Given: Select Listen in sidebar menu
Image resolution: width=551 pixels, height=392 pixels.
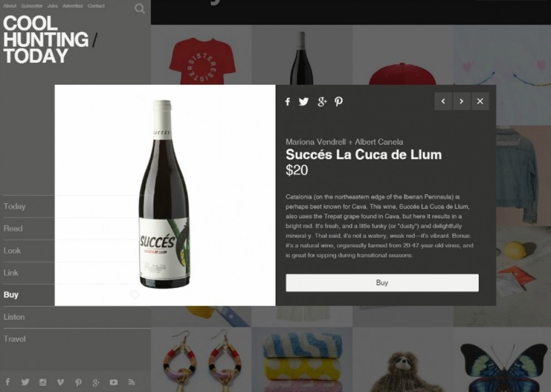Looking at the screenshot, I should pyautogui.click(x=14, y=317).
